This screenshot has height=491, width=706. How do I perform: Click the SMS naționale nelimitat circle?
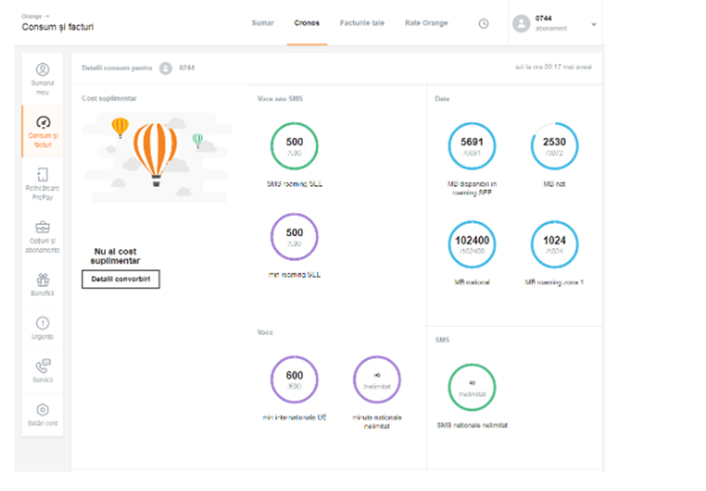(x=471, y=387)
